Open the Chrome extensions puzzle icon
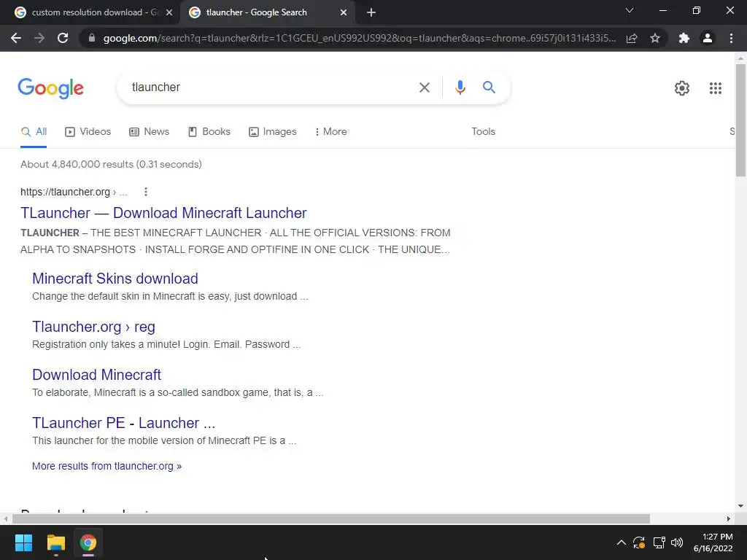The width and height of the screenshot is (747, 560). (x=684, y=38)
